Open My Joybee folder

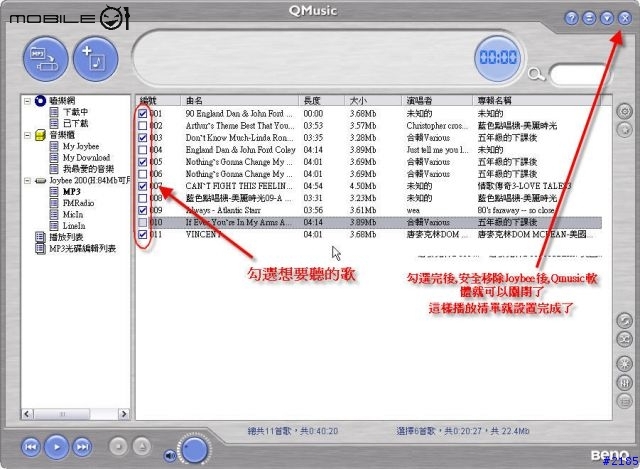(x=81, y=146)
